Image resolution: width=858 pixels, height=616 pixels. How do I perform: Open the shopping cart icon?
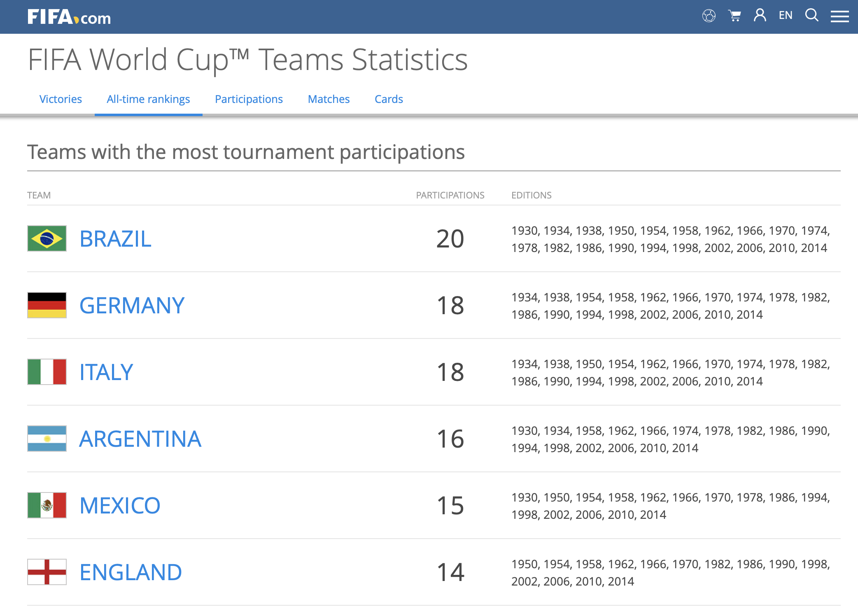[x=734, y=16]
